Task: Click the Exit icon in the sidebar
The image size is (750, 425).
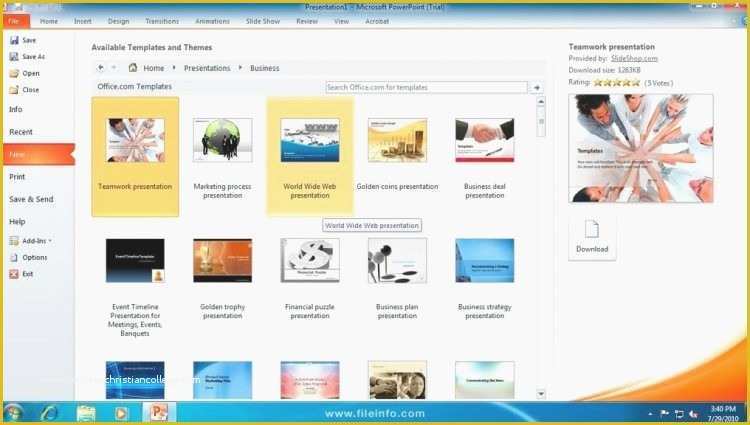Action: (x=14, y=274)
